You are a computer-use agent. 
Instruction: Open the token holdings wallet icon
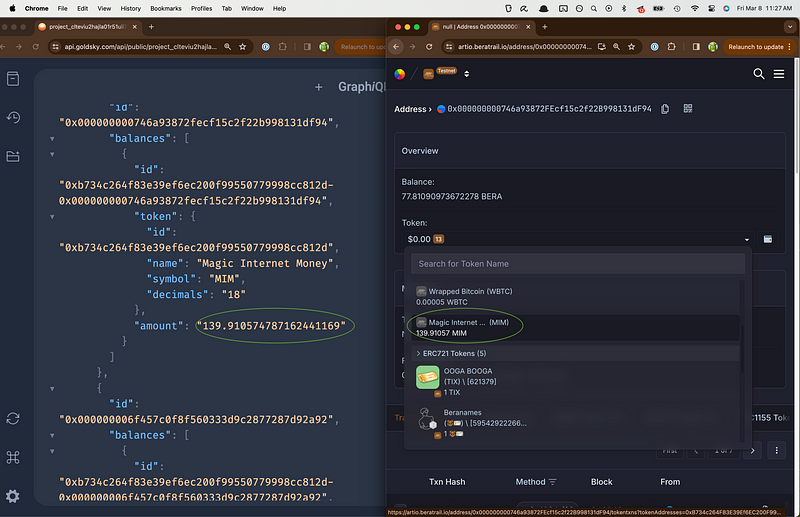(x=767, y=239)
